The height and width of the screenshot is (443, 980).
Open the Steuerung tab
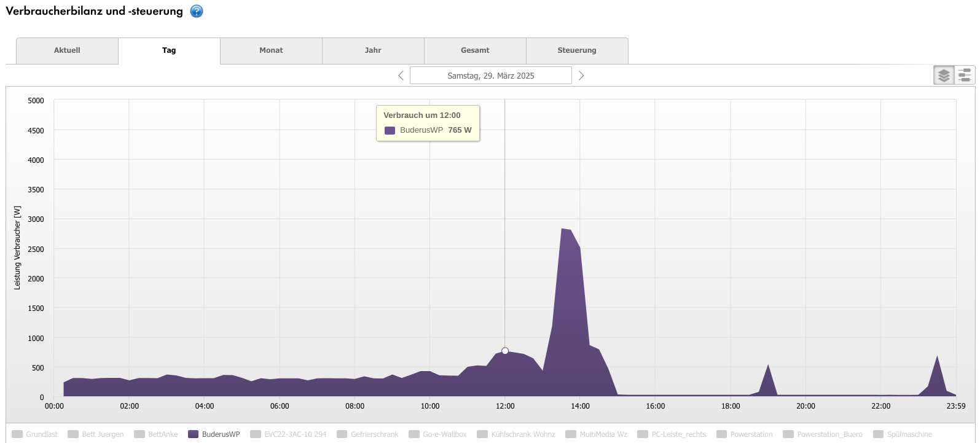[577, 50]
